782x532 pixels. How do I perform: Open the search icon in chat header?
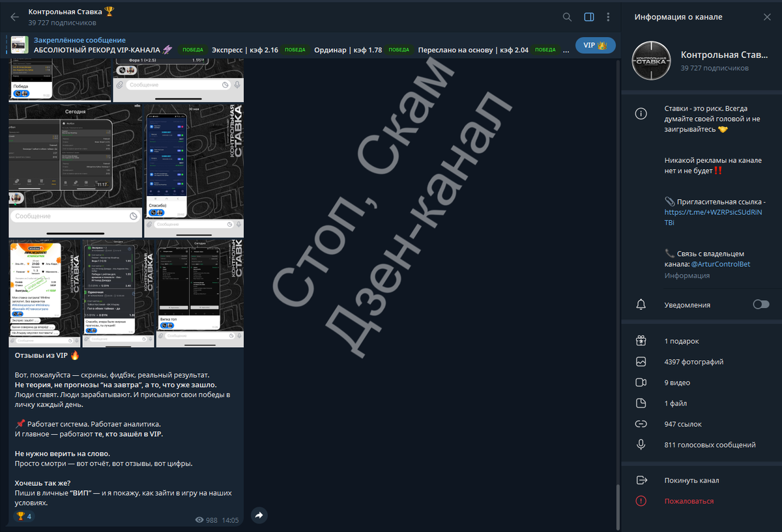567,17
